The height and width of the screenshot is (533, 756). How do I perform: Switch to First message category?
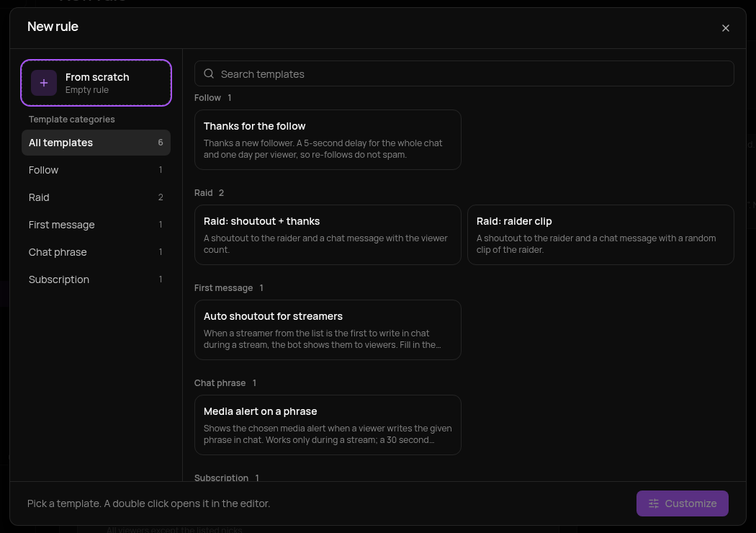pyautogui.click(x=96, y=225)
